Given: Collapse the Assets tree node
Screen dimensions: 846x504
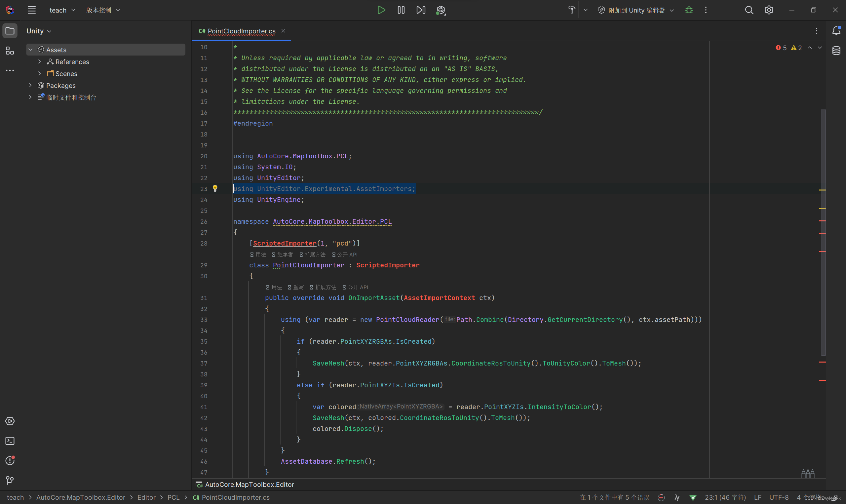Looking at the screenshot, I should (x=30, y=50).
